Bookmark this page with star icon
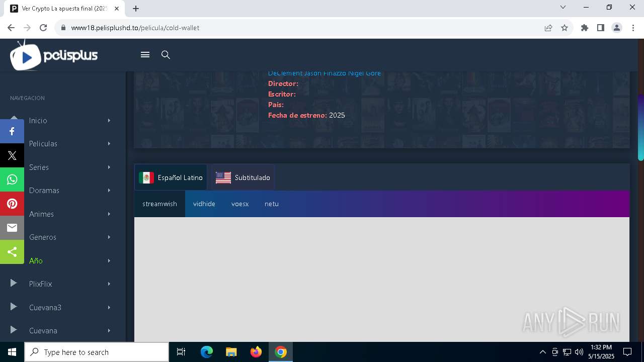The height and width of the screenshot is (362, 644). 565,28
